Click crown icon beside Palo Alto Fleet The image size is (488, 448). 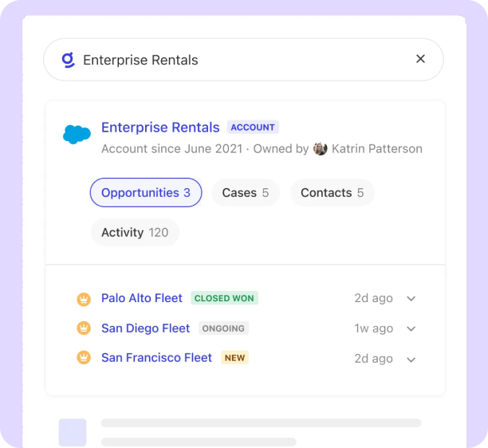84,300
